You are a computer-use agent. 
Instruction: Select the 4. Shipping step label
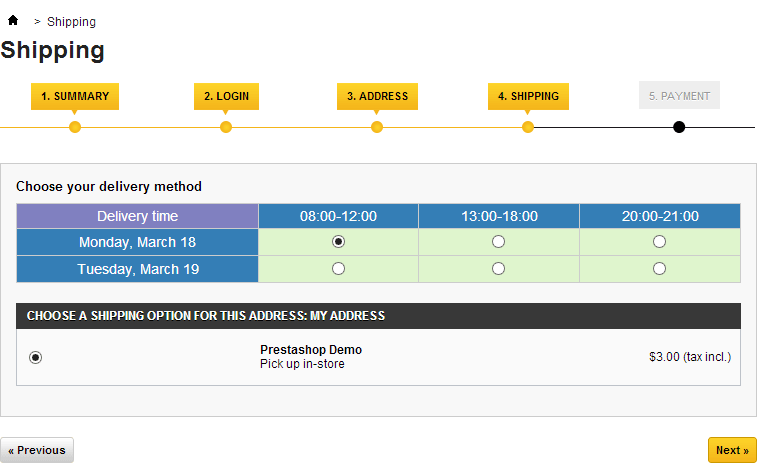point(528,96)
